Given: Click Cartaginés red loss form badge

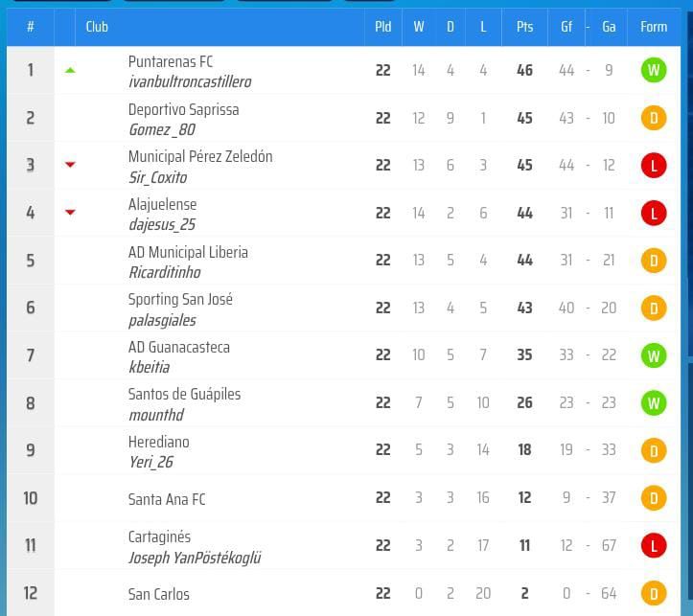Looking at the screenshot, I should (654, 546).
